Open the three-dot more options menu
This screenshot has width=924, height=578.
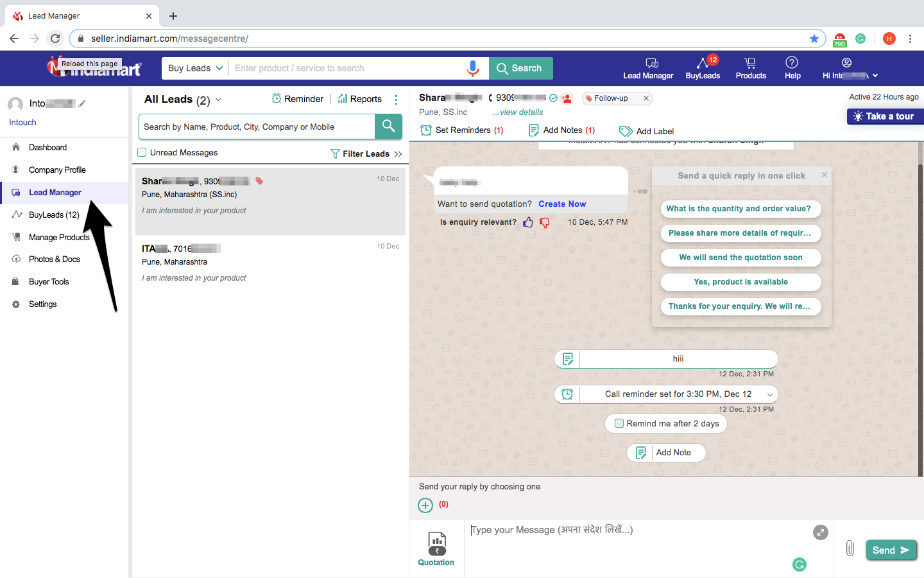point(396,100)
